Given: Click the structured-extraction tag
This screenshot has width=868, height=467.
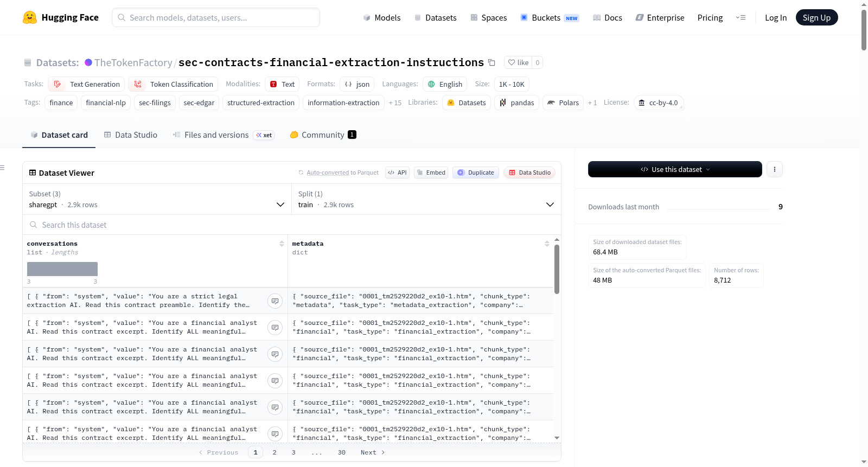Looking at the screenshot, I should click(261, 103).
